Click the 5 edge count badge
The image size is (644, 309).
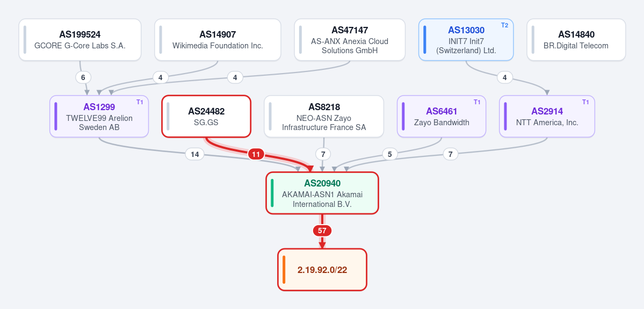pyautogui.click(x=390, y=155)
